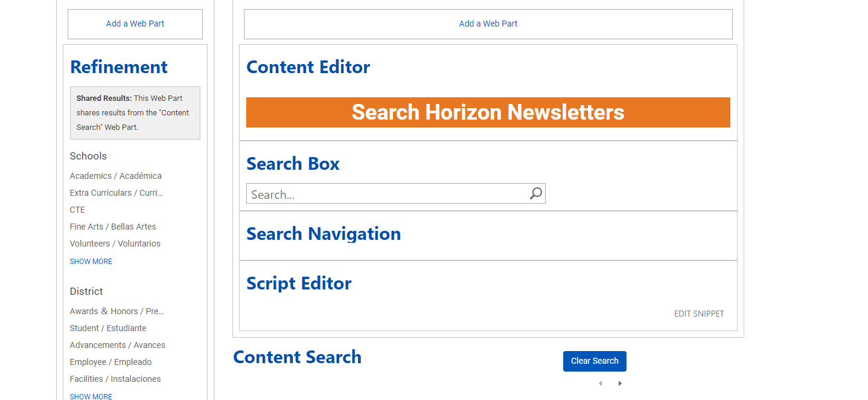868x400 pixels.
Task: Filter by Facilities / Instalaciones
Action: (x=115, y=379)
